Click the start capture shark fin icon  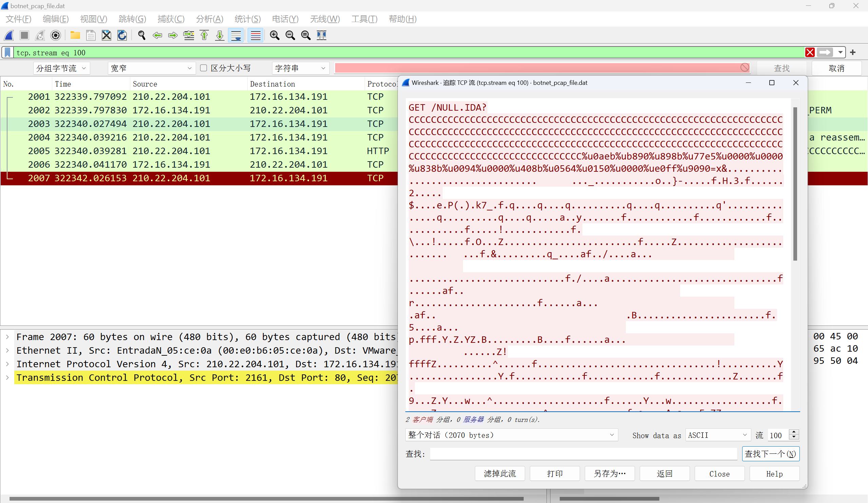pyautogui.click(x=9, y=35)
